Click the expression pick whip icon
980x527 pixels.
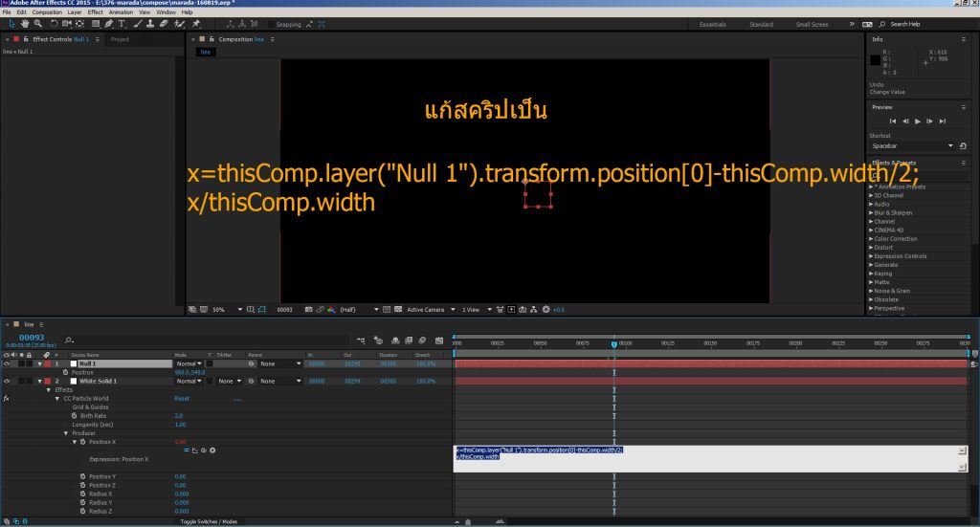204,450
